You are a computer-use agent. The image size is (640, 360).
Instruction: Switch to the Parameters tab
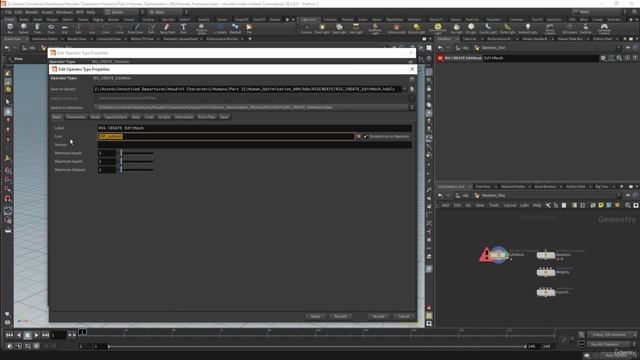tap(76, 117)
